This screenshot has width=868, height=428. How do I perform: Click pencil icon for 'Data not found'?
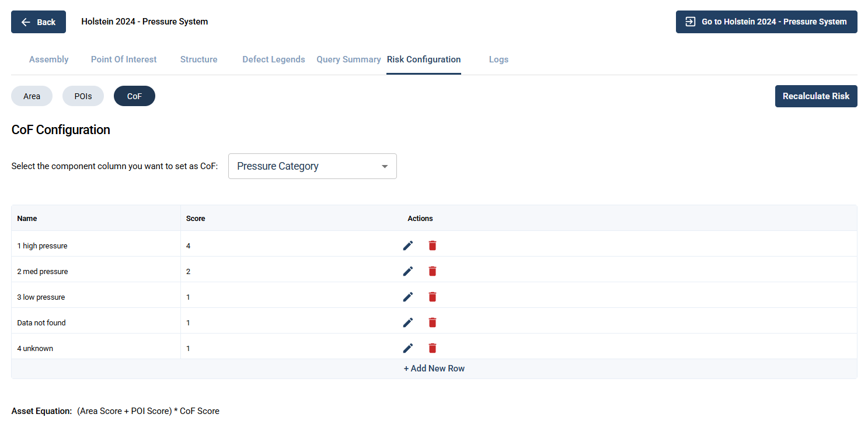click(408, 322)
